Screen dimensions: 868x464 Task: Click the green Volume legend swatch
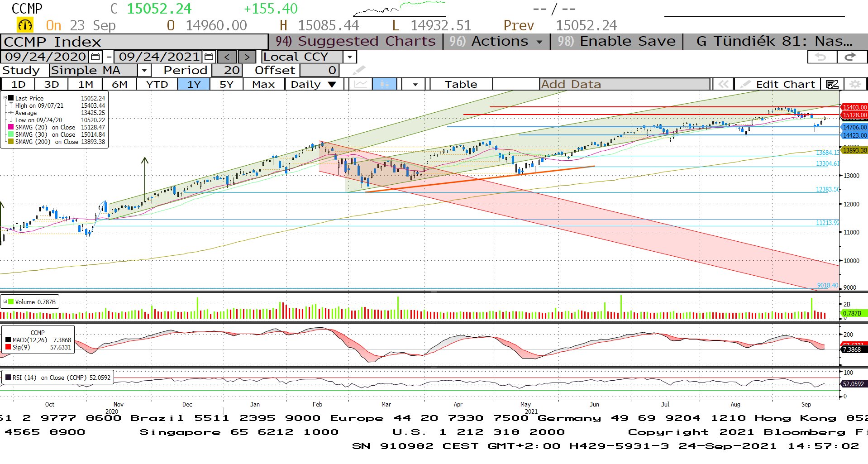tap(11, 301)
